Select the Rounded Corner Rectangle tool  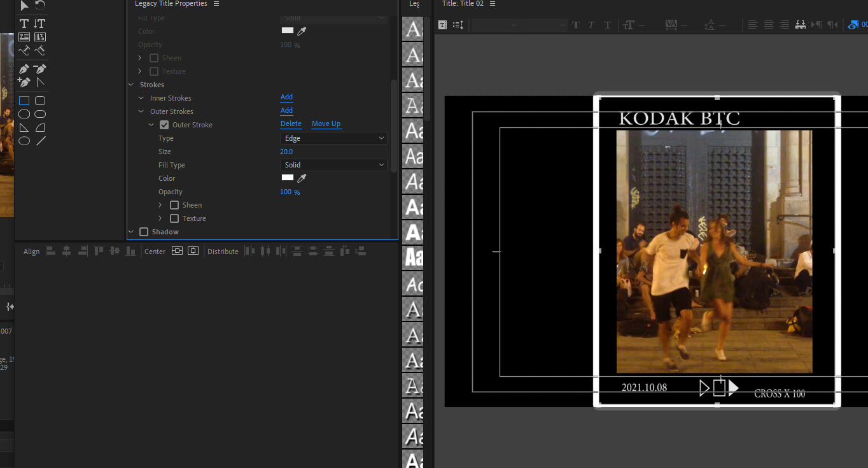40,101
